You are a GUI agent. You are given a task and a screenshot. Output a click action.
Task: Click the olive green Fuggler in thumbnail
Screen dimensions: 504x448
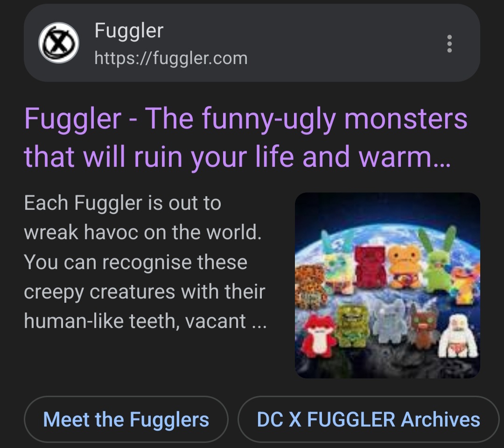pyautogui.click(x=352, y=326)
